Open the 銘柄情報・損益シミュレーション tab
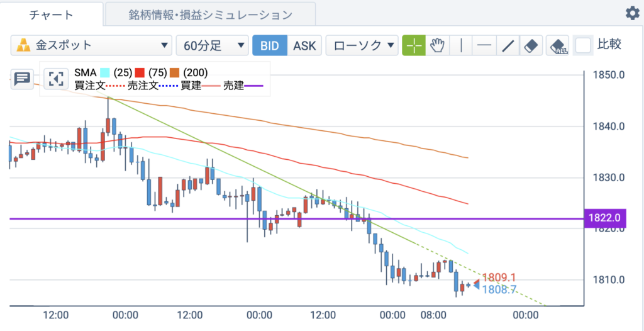 pyautogui.click(x=210, y=15)
